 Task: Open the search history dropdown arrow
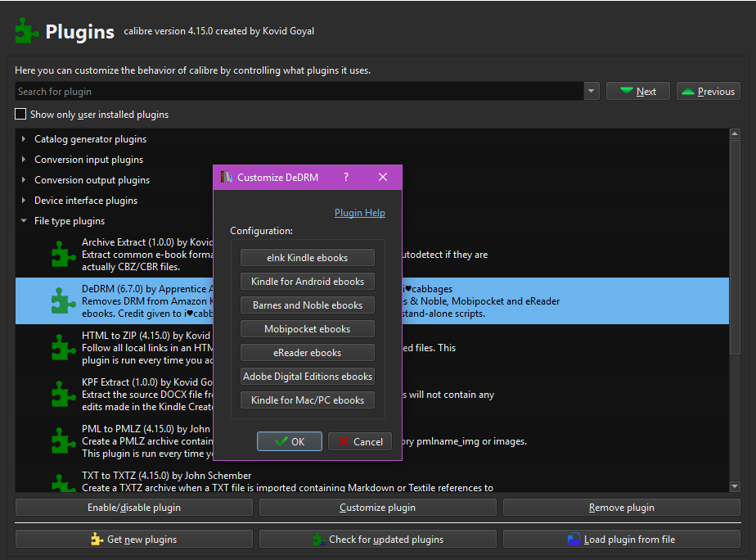click(591, 91)
